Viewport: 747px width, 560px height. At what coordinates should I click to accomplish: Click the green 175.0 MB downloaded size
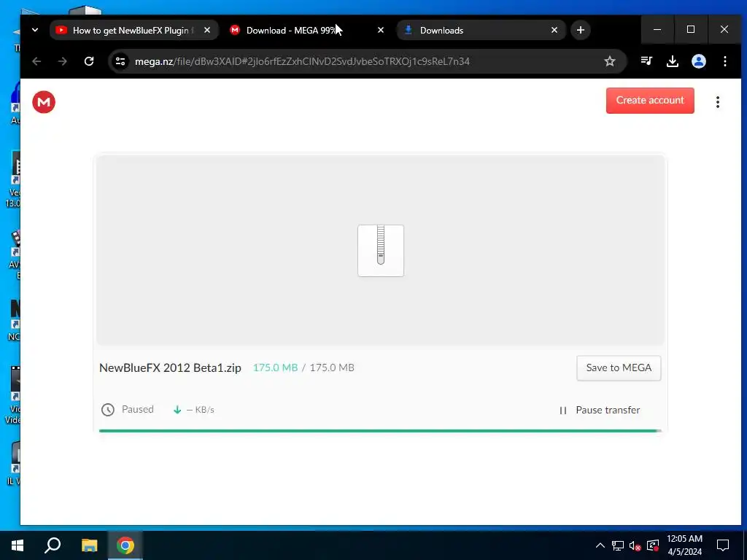275,367
